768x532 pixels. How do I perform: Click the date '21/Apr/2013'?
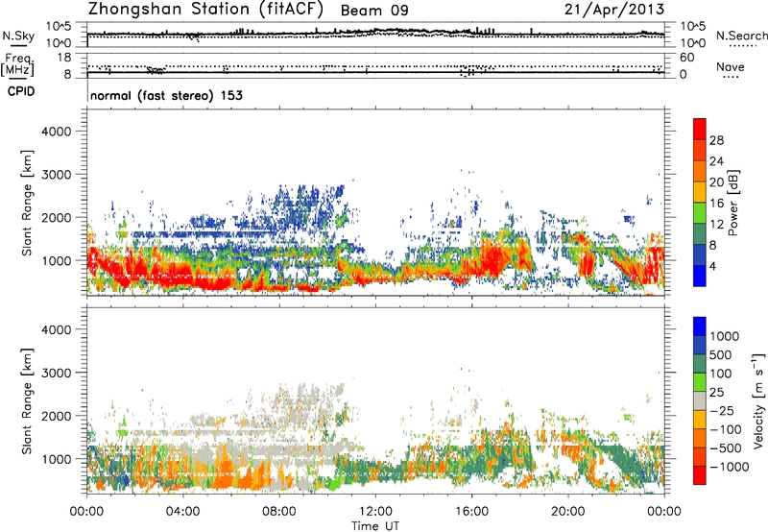click(x=614, y=10)
